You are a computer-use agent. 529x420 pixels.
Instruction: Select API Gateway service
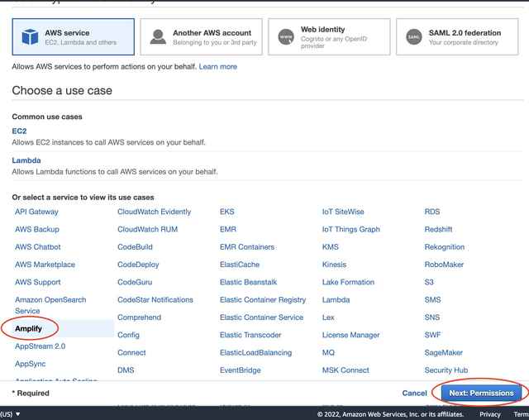[36, 212]
